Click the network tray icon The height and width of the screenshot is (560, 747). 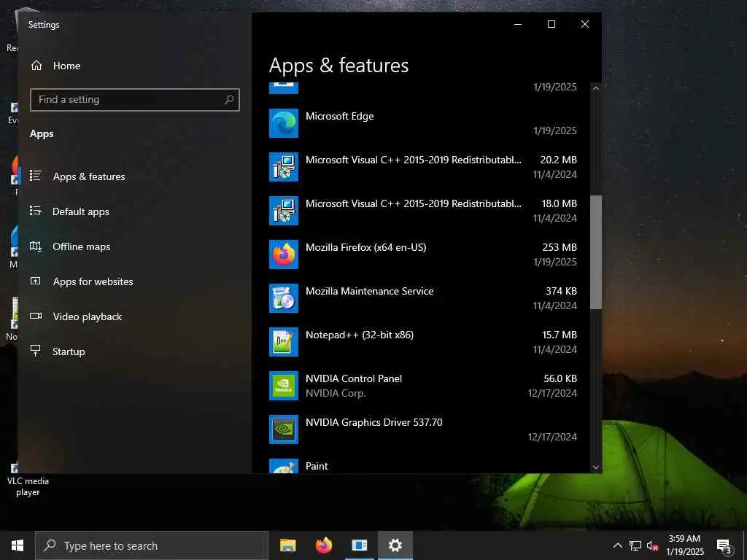(x=635, y=546)
